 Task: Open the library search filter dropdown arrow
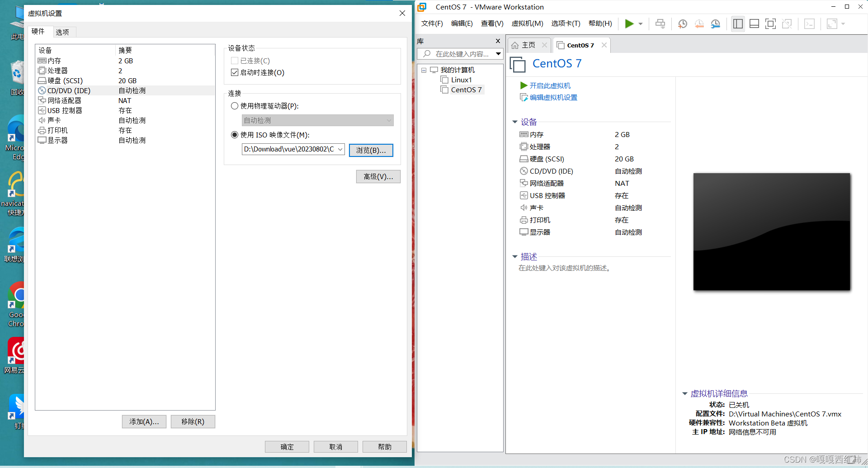pyautogui.click(x=498, y=54)
